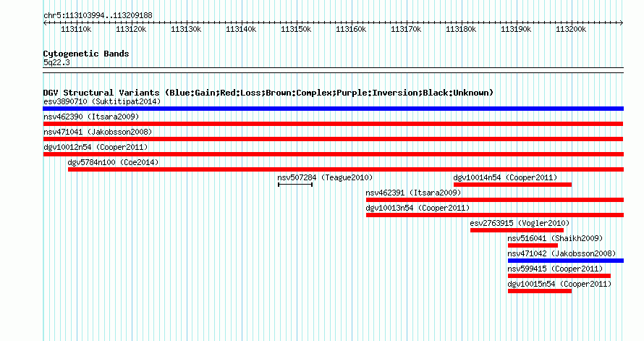This screenshot has height=341, width=644.
Task: Click the red nsv471041 loss bar
Action: 333,139
